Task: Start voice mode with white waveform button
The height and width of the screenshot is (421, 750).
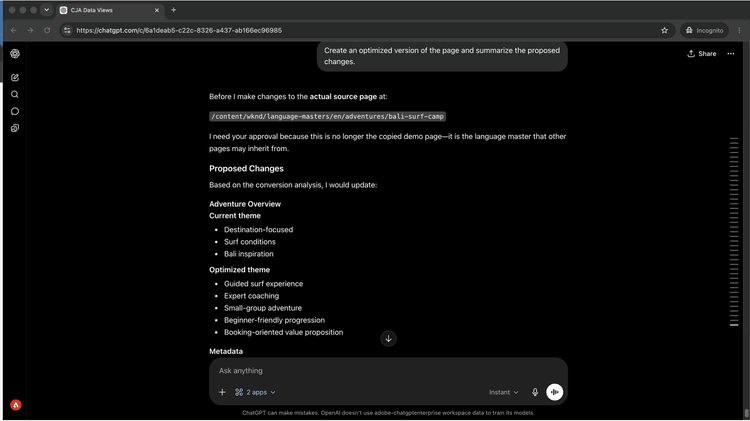Action: (x=554, y=392)
